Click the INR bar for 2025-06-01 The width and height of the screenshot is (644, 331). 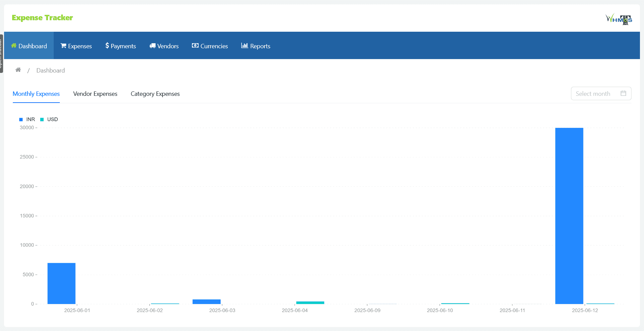coord(61,283)
